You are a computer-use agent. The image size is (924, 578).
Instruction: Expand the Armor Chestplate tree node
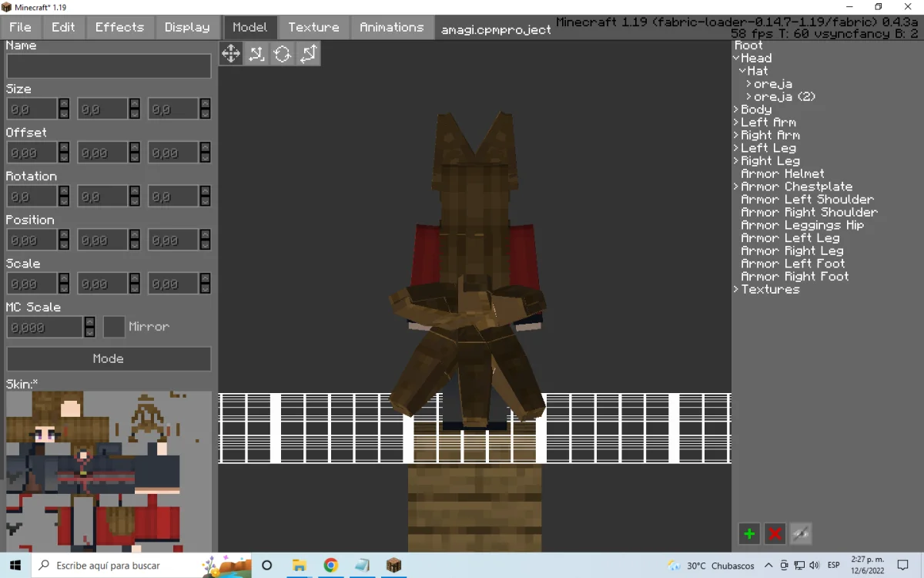coord(736,187)
